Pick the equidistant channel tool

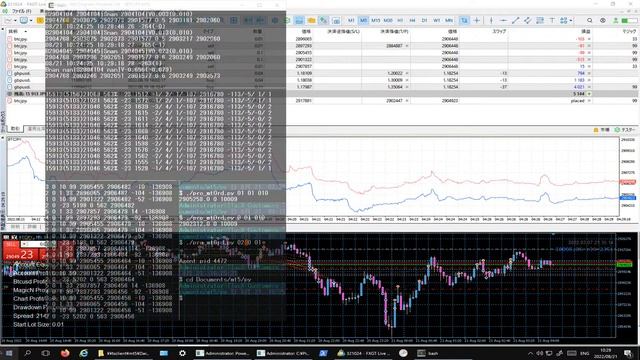[527, 20]
